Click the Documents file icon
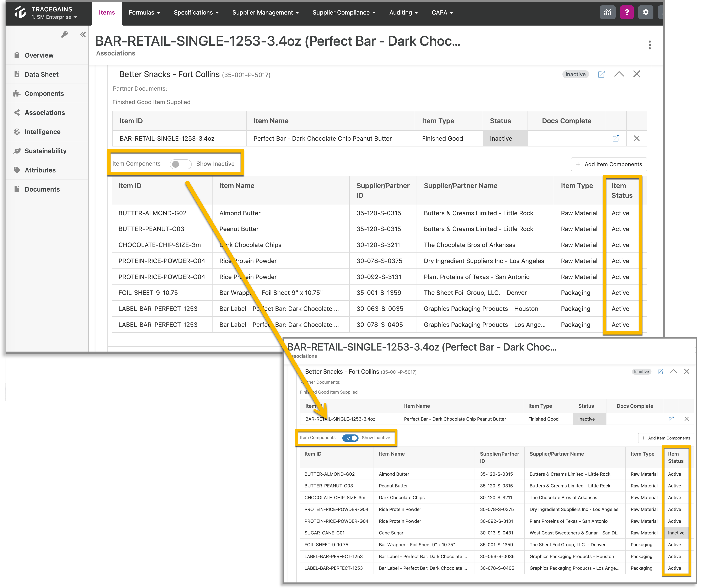 pyautogui.click(x=17, y=189)
